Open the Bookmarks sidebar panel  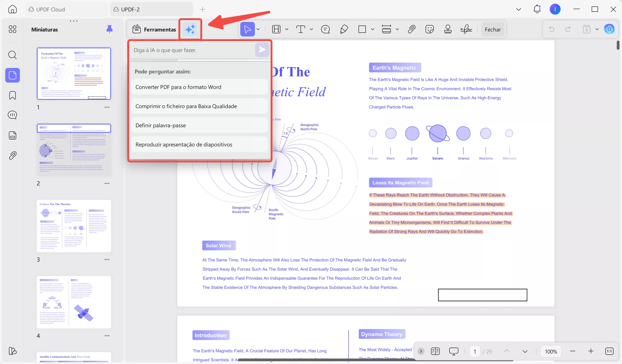tap(13, 95)
